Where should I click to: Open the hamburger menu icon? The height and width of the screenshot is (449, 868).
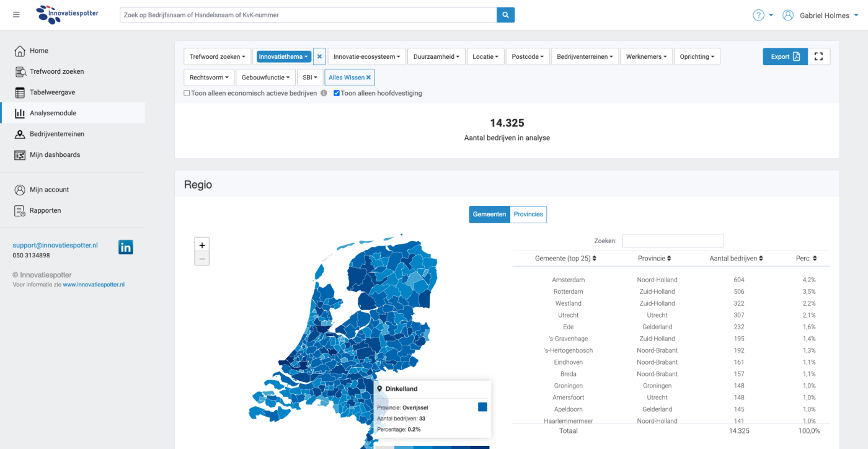coord(16,15)
